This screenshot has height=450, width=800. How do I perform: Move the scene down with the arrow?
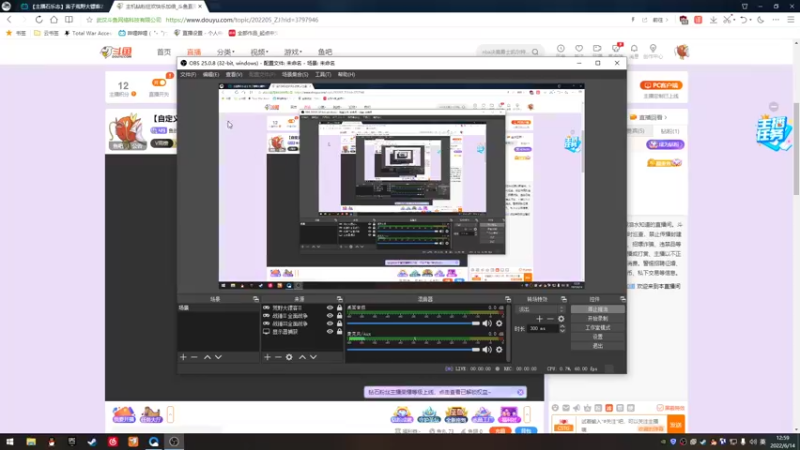point(218,357)
